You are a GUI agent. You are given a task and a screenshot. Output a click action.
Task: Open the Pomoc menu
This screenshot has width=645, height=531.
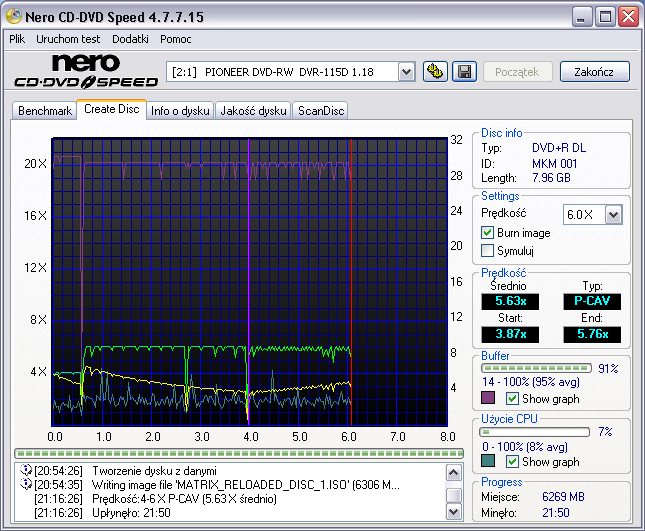coord(176,39)
